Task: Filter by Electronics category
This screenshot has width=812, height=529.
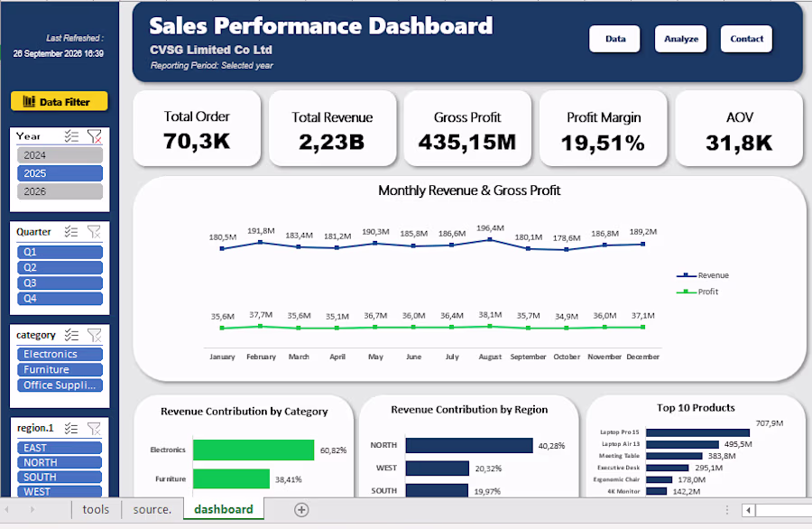Action: [x=60, y=355]
